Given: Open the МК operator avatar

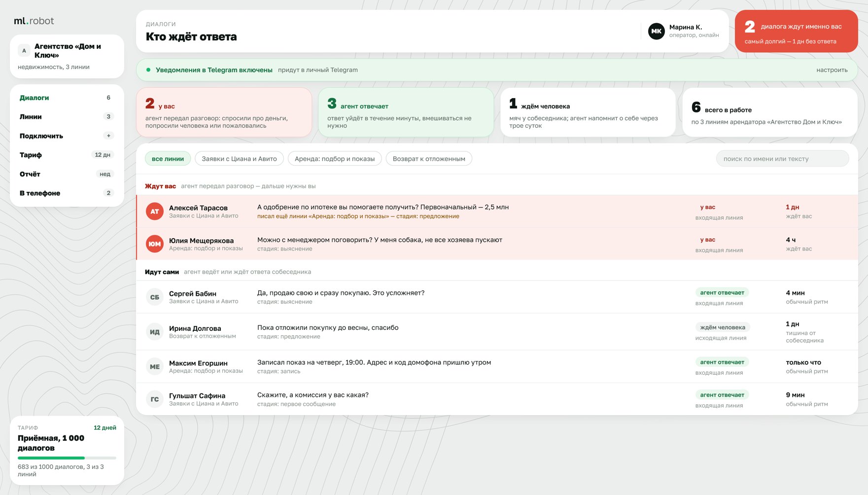Looking at the screenshot, I should (x=656, y=31).
